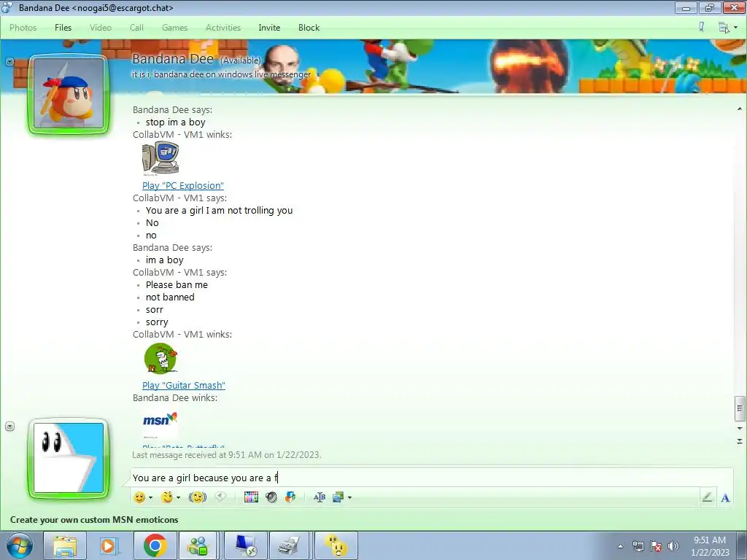The height and width of the screenshot is (560, 747).
Task: Open Remote Desktop taskbar icon
Action: [246, 545]
